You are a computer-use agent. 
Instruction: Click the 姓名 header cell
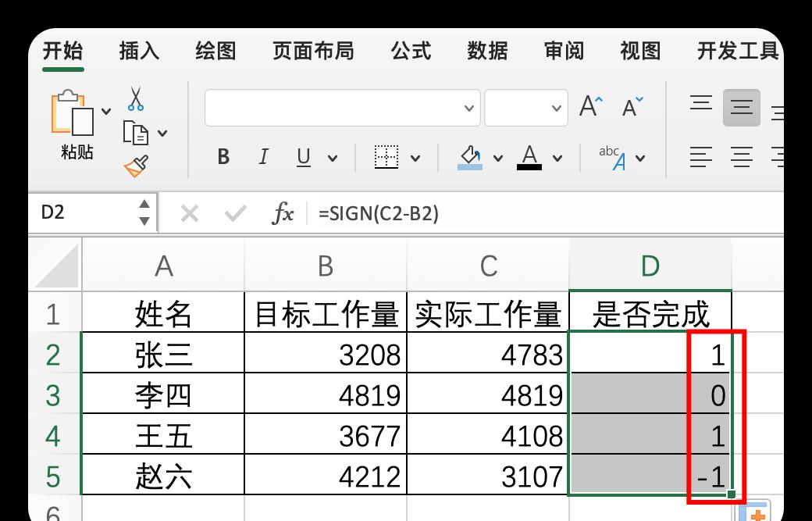point(163,312)
